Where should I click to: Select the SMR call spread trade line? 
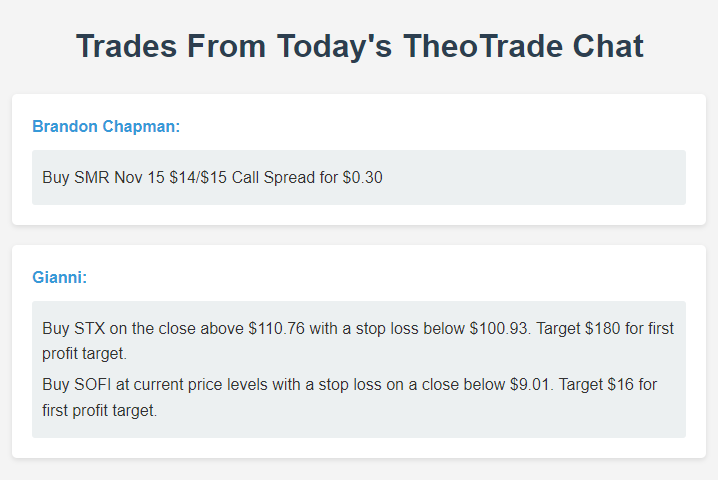(x=212, y=178)
